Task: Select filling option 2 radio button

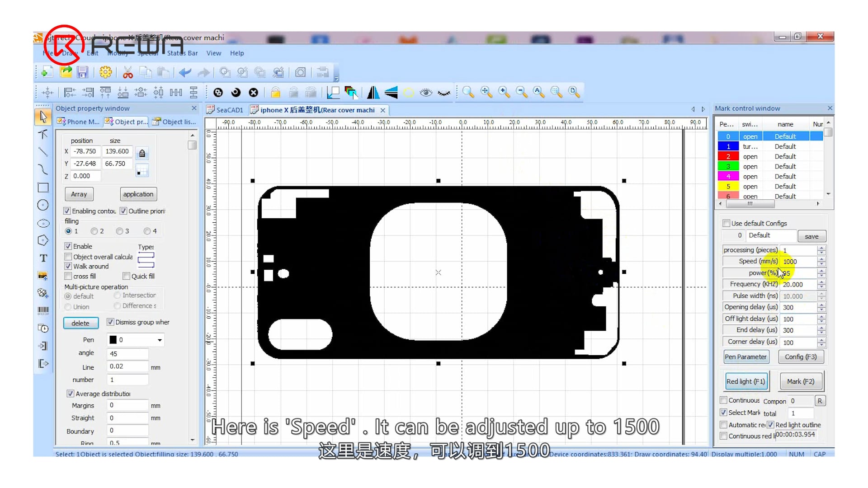Action: coord(93,231)
